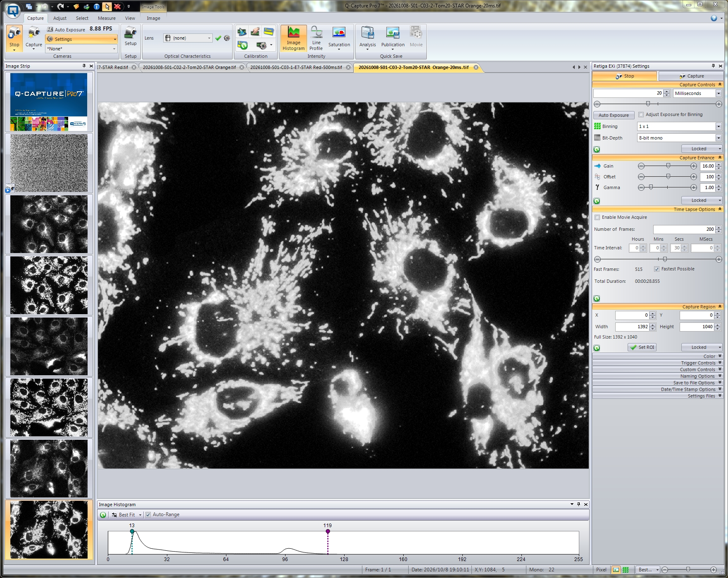Viewport: 728px width, 578px height.
Task: Expand the Save to File Options section
Action: [657, 383]
